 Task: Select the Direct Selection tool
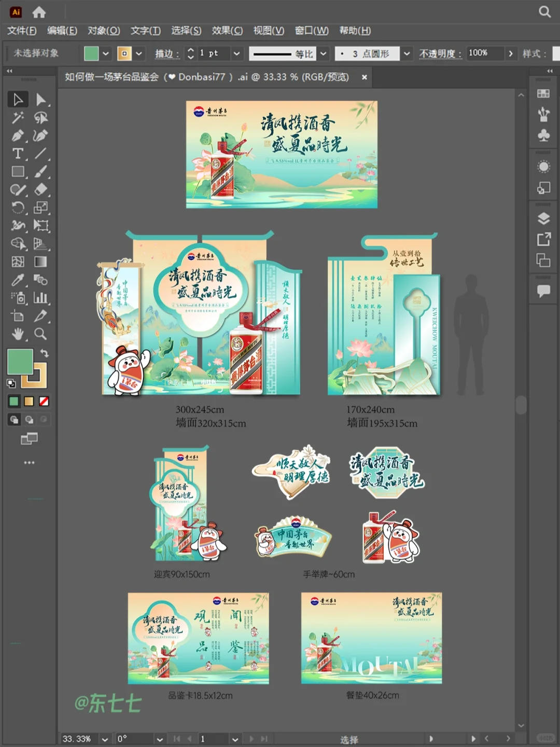tap(40, 99)
